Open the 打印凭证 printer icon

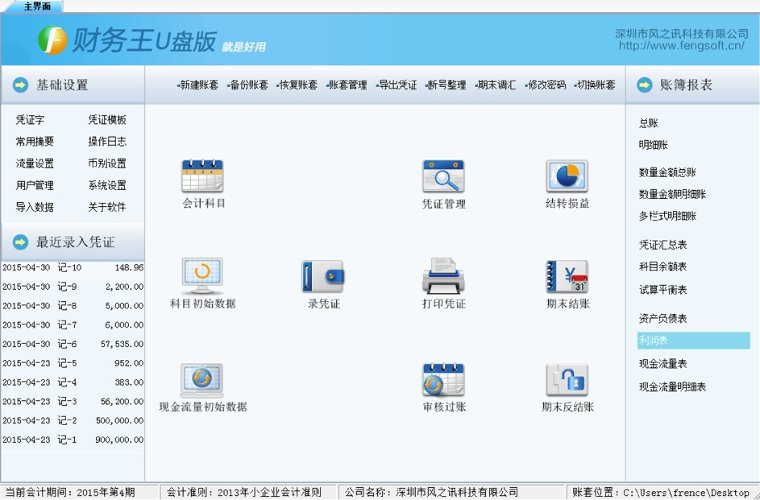(443, 276)
